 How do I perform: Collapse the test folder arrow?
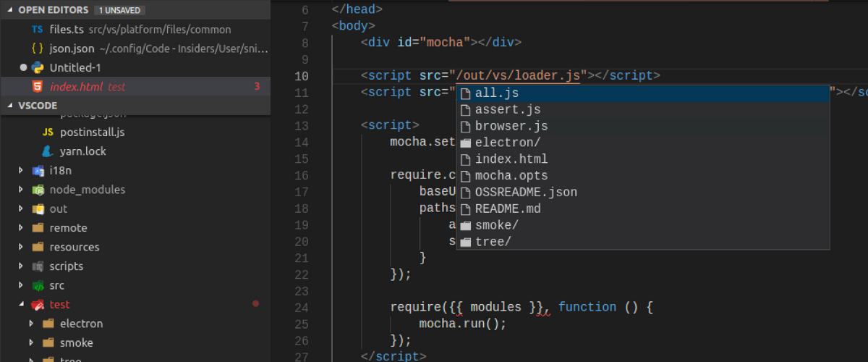[x=20, y=305]
